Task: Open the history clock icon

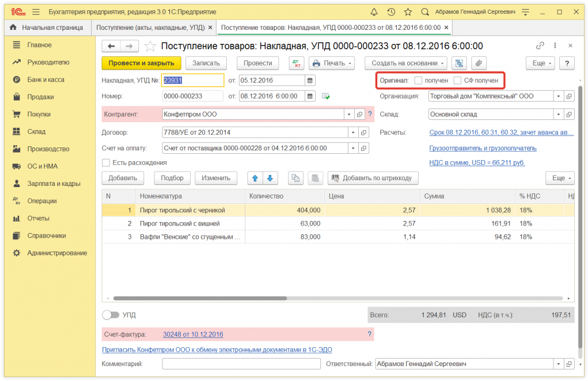Action: pyautogui.click(x=391, y=11)
